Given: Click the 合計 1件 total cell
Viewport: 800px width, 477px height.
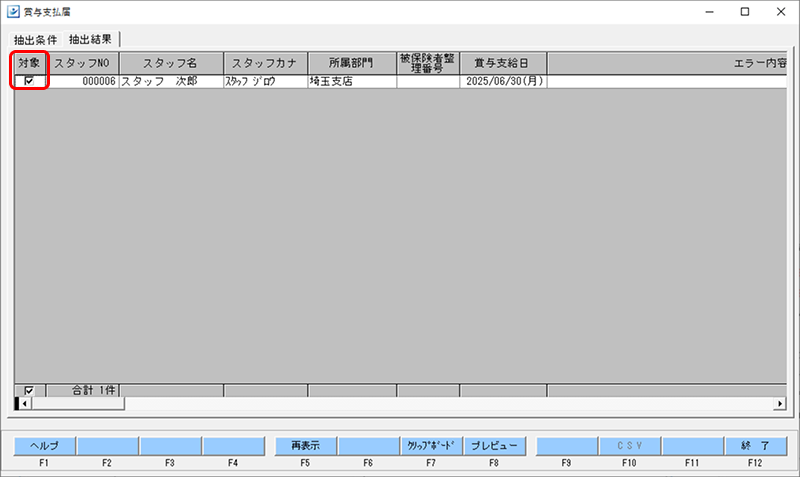Looking at the screenshot, I should pyautogui.click(x=83, y=391).
